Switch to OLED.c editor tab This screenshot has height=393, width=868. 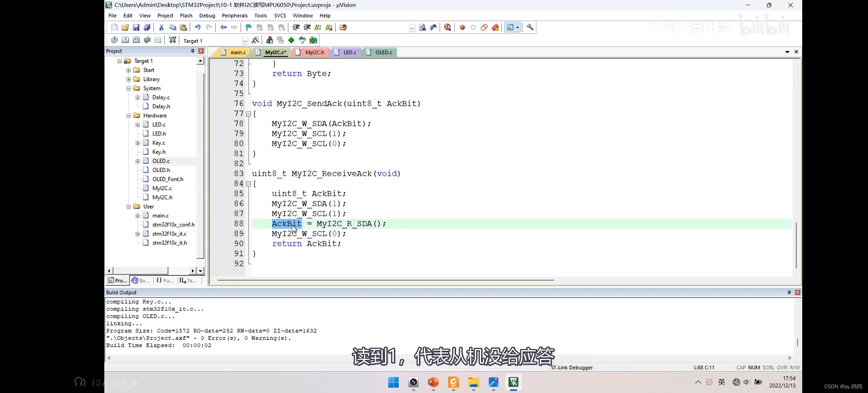[x=380, y=52]
